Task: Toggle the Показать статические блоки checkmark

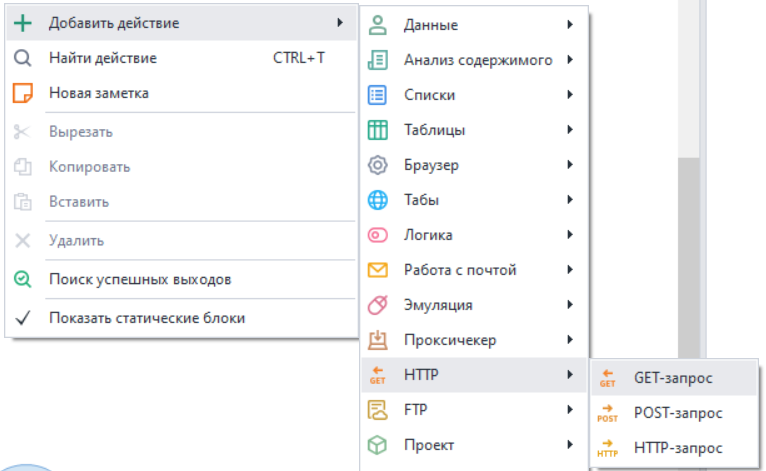Action: 22,318
